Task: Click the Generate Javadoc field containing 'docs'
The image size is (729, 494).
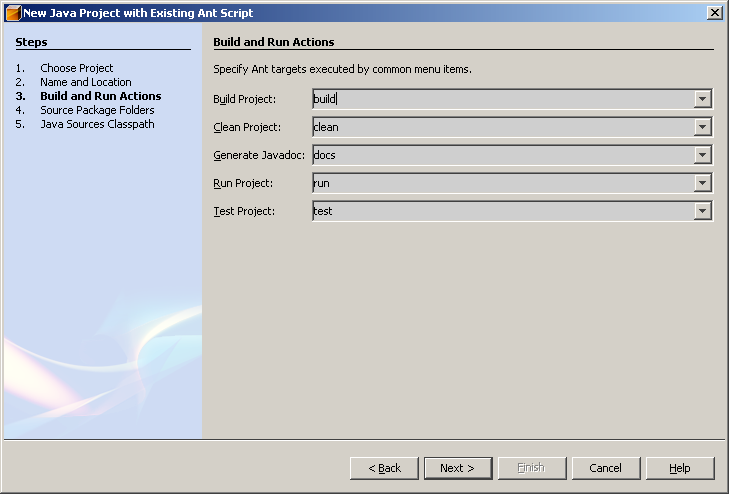Action: pyautogui.click(x=502, y=155)
